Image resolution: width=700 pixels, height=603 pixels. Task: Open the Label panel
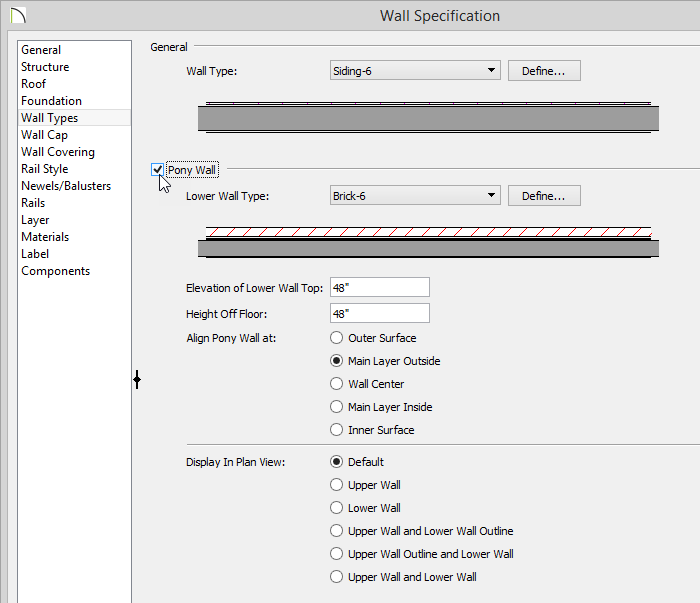[x=74, y=254]
